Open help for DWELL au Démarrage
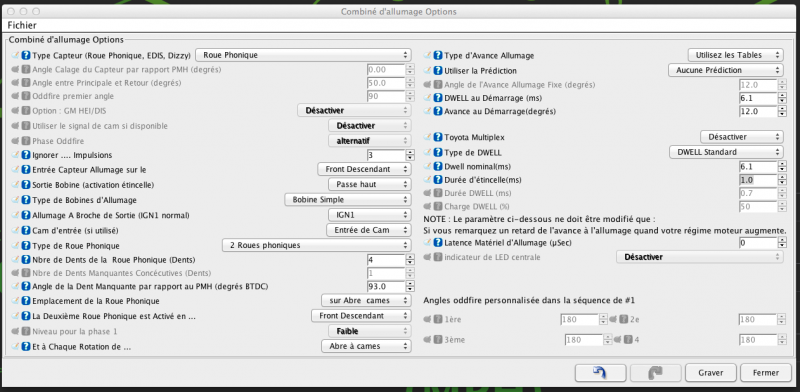 pos(438,98)
